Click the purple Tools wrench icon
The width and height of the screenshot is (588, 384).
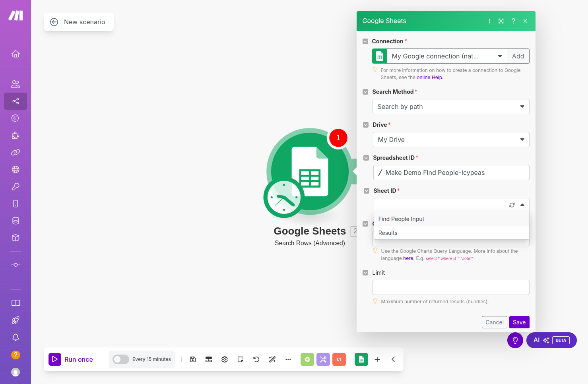[323, 359]
